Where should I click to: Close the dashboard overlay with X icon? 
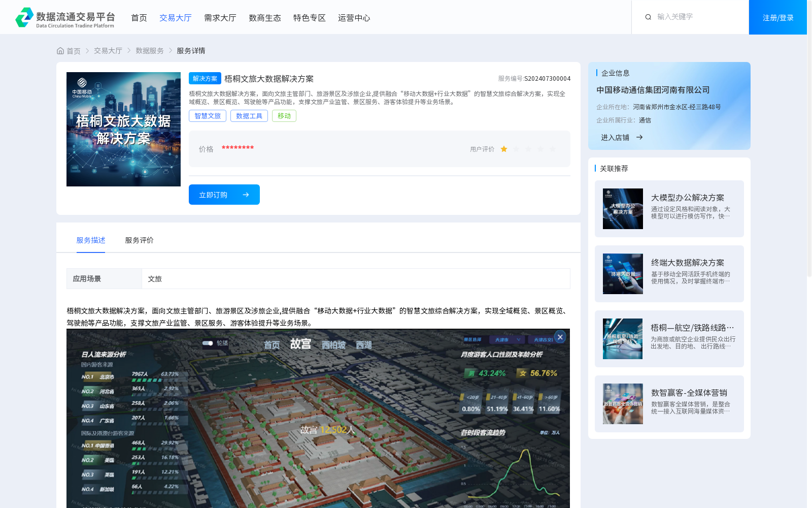560,337
